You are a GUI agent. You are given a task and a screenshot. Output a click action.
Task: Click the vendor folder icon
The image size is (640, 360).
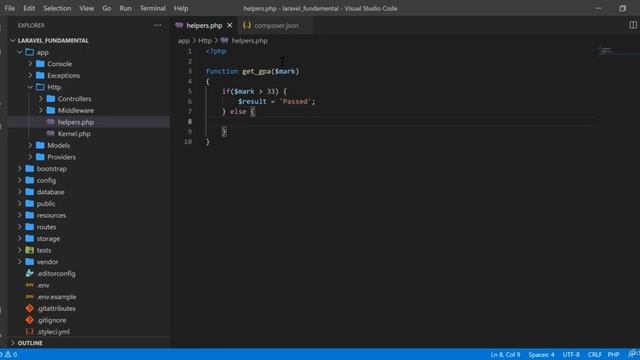29,262
